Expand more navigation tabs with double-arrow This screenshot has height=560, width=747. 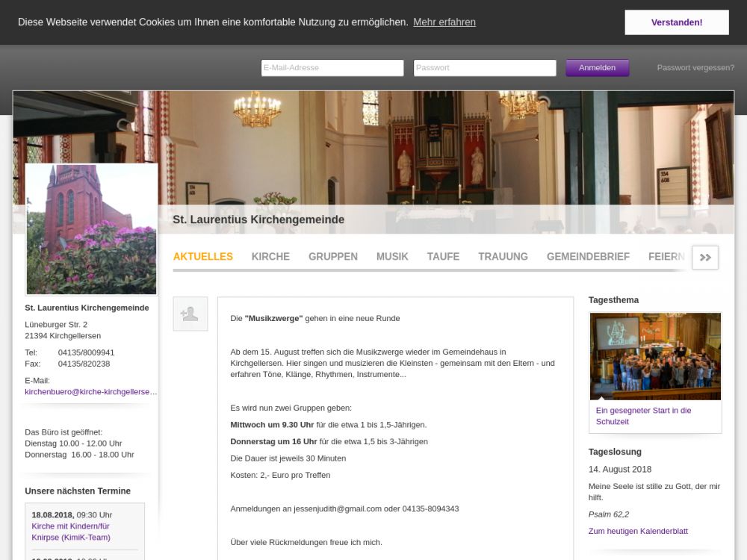[x=705, y=257]
